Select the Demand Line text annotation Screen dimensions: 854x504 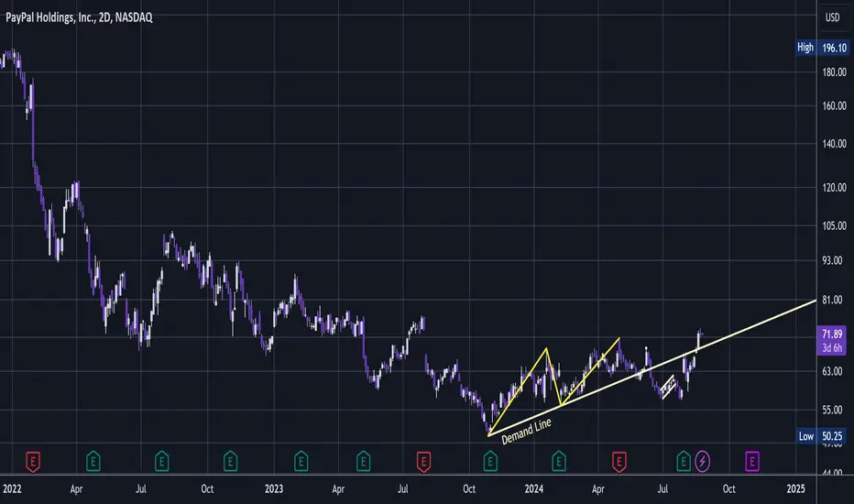526,432
